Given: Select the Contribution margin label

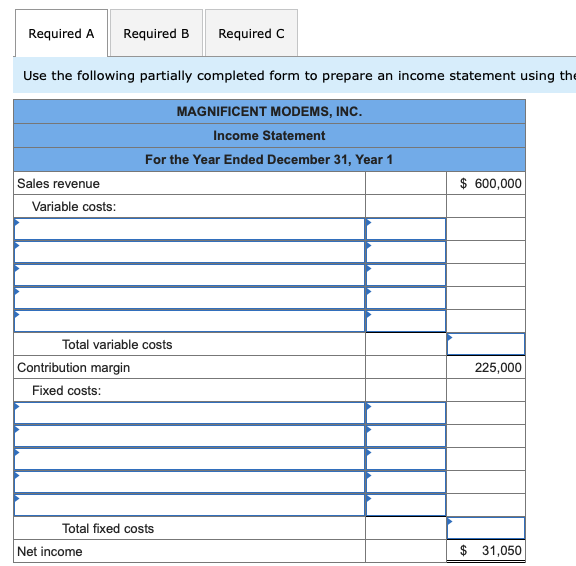Looking at the screenshot, I should point(73,368).
